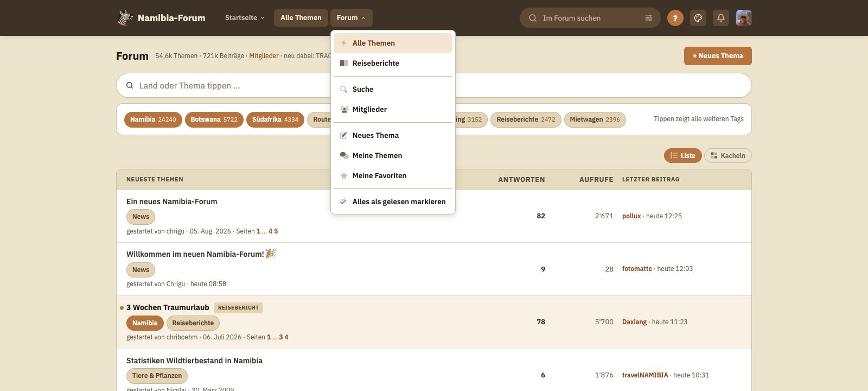This screenshot has height=391, width=868.
Task: Toggle the Botswana tag filter
Action: pos(214,119)
